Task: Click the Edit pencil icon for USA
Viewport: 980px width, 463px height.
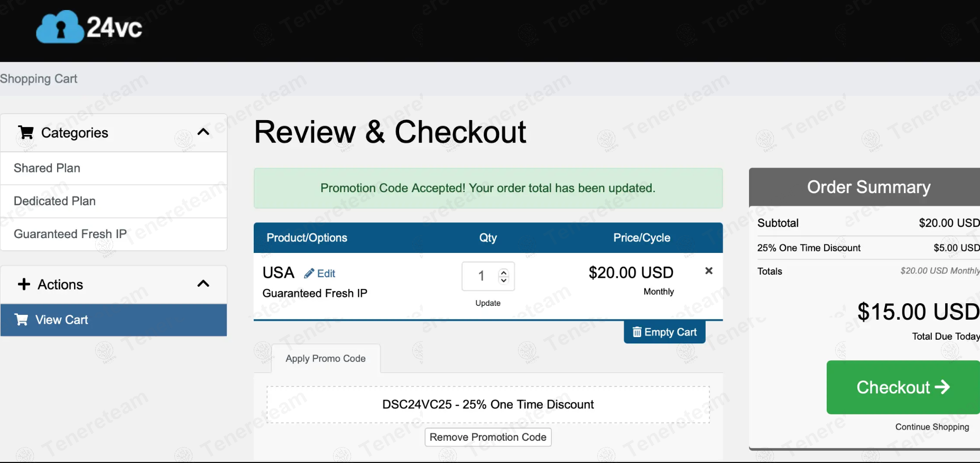Action: [309, 274]
